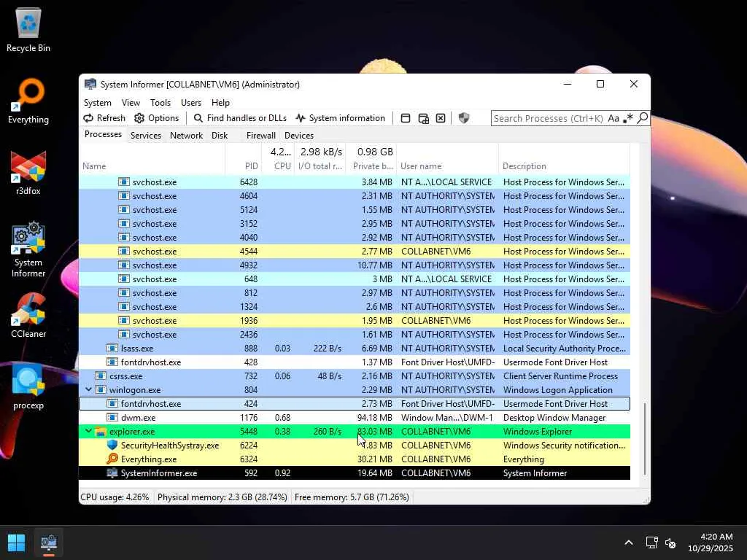
Task: Click the find window toolbar icon
Action: point(406,118)
